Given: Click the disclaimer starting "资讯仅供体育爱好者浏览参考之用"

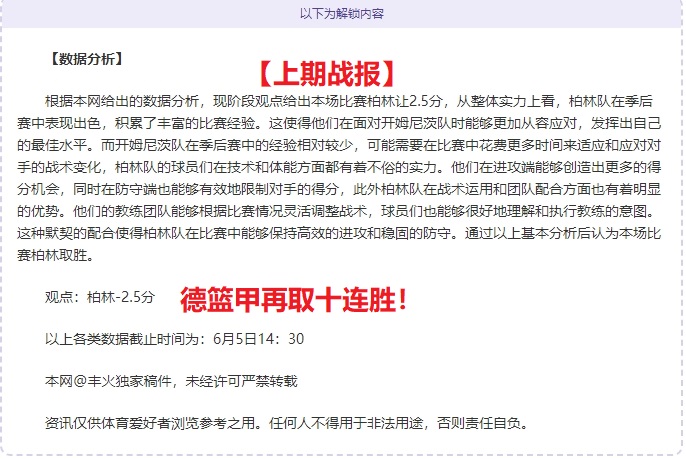Looking at the screenshot, I should click(x=287, y=423).
